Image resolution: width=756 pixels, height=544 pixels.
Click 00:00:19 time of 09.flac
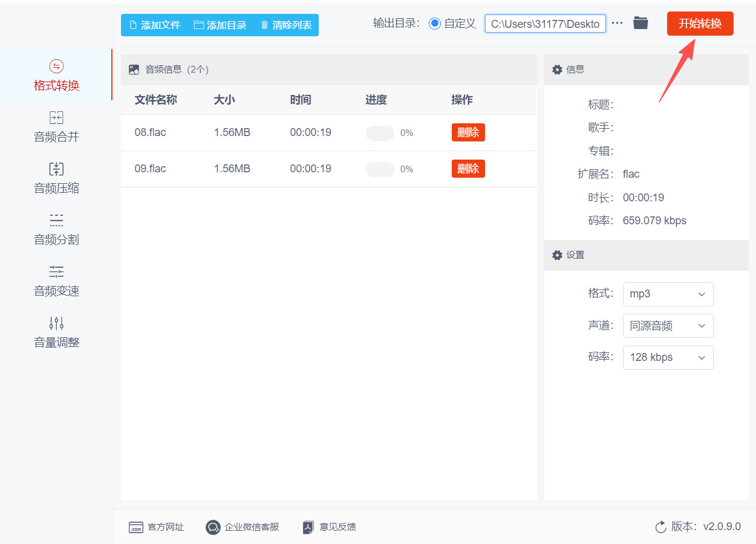[311, 169]
